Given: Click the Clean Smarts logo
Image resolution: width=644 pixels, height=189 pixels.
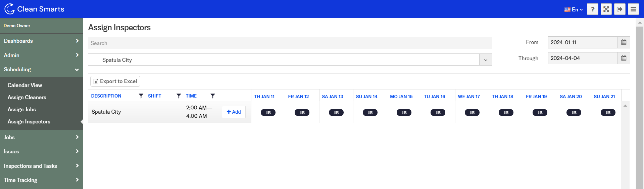Looking at the screenshot, I should click(x=34, y=9).
